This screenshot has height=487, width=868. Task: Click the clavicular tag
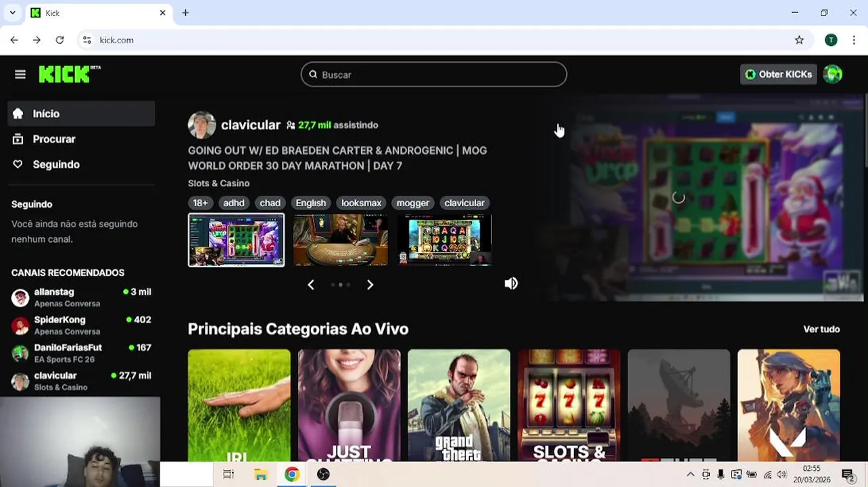(x=464, y=203)
